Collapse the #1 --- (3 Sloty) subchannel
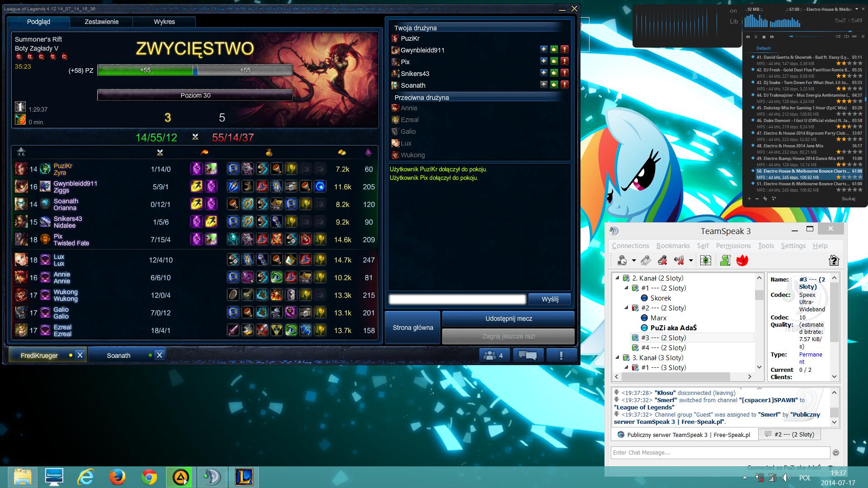868x488 pixels. pos(627,367)
